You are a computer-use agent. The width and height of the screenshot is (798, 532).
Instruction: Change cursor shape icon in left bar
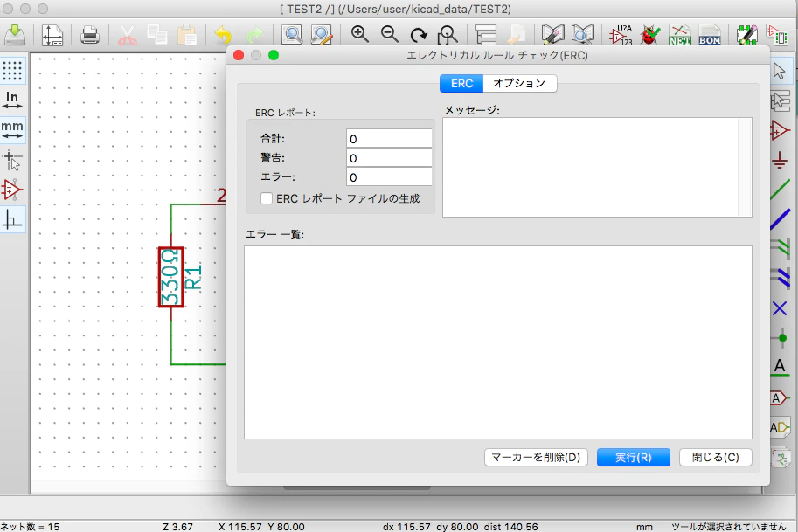point(12,160)
